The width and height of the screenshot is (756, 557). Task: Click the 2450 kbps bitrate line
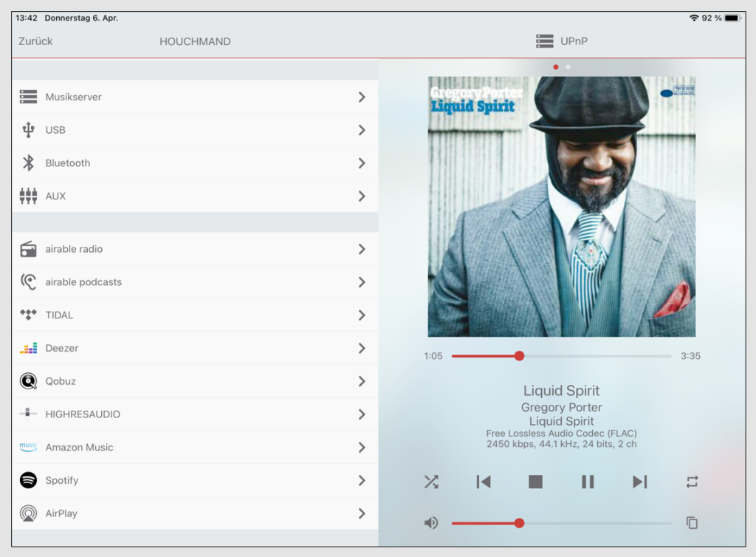[x=561, y=444]
